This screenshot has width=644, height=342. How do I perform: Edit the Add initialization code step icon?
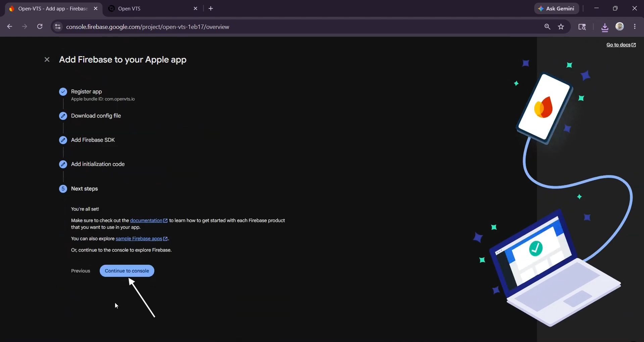pos(63,164)
